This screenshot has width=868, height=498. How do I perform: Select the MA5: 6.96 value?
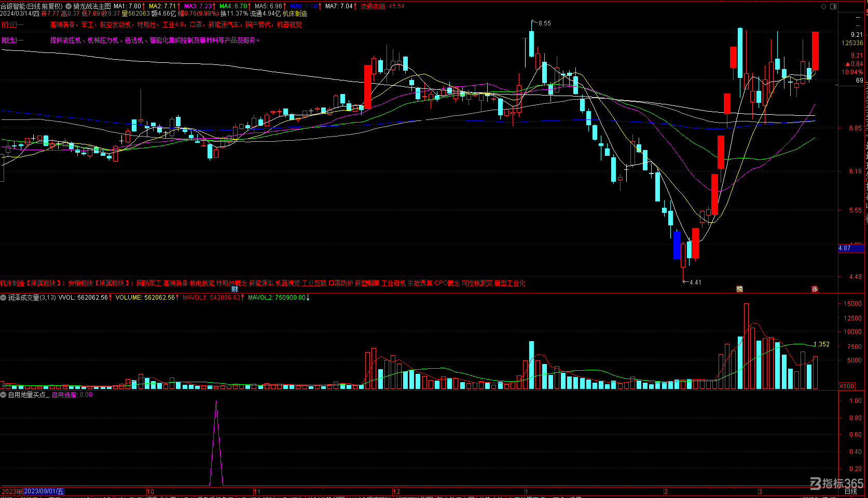268,6
